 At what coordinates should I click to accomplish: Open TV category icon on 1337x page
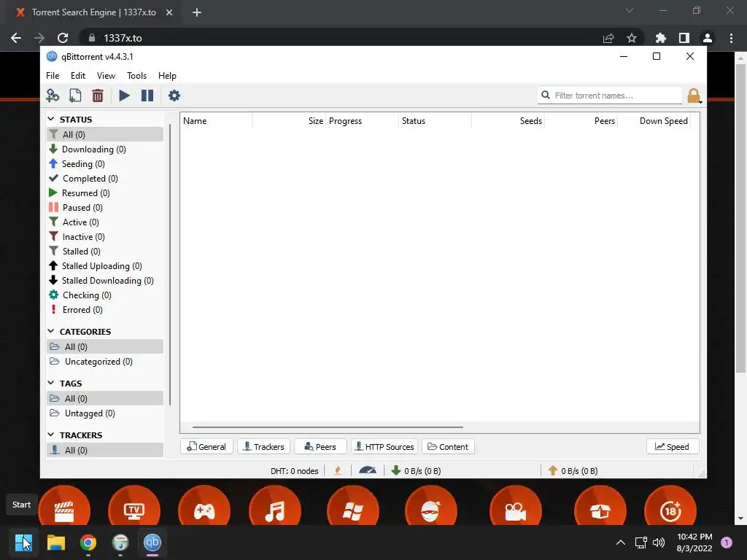click(x=134, y=508)
